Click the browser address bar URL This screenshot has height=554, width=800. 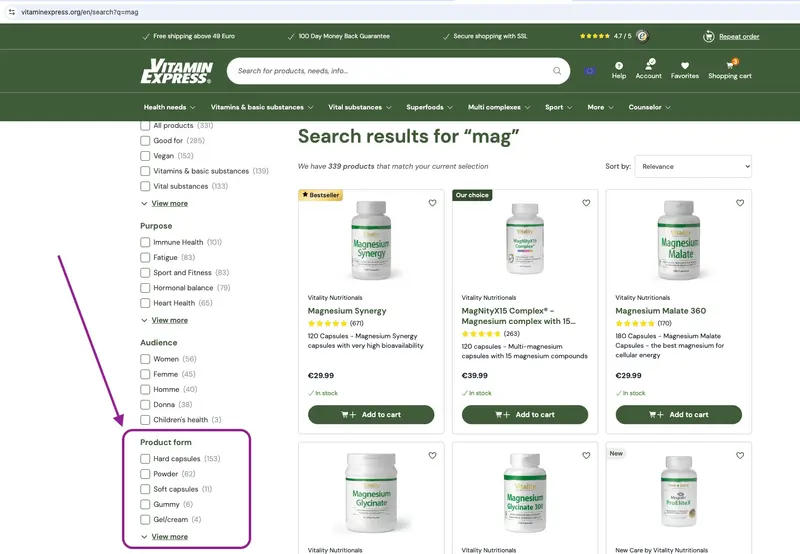click(x=80, y=12)
